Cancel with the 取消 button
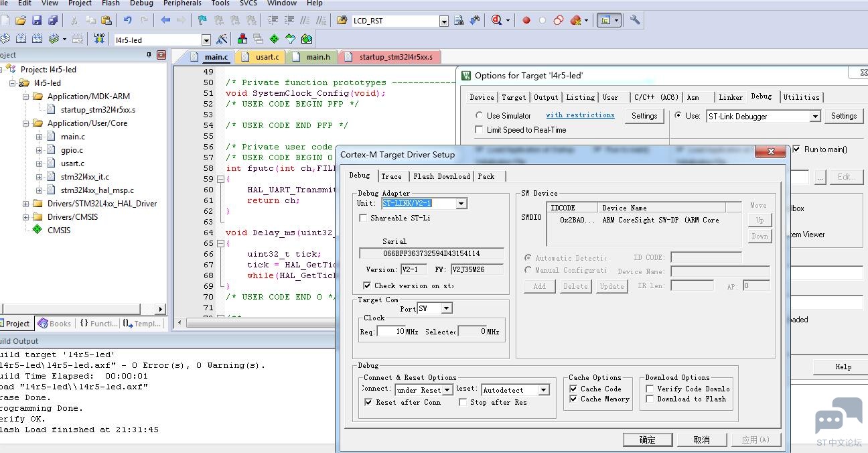Screen dimensions: 868x453 701,440
